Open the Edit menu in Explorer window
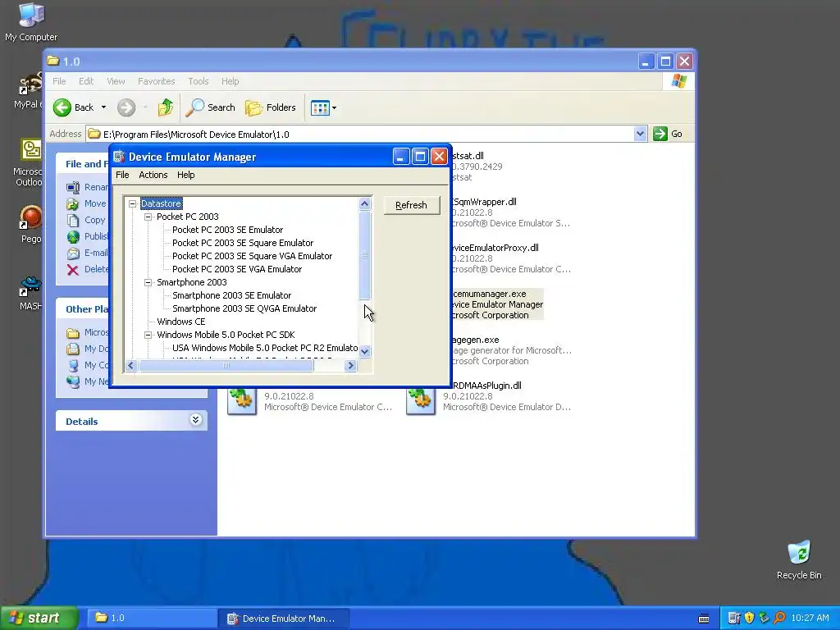Image resolution: width=840 pixels, height=630 pixels. click(85, 81)
